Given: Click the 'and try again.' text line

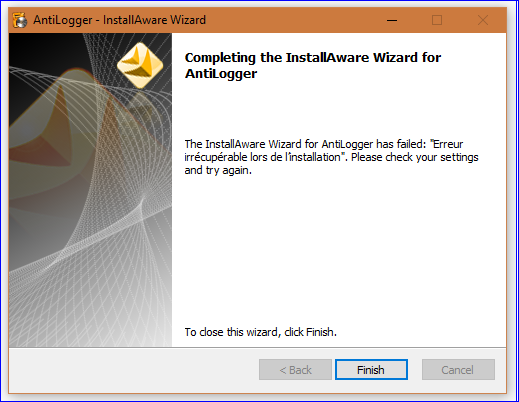Looking at the screenshot, I should (218, 170).
